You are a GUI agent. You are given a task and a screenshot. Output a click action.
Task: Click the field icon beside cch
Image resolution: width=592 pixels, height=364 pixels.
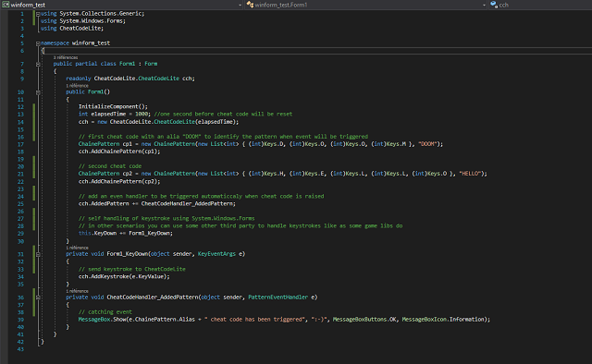click(x=494, y=5)
